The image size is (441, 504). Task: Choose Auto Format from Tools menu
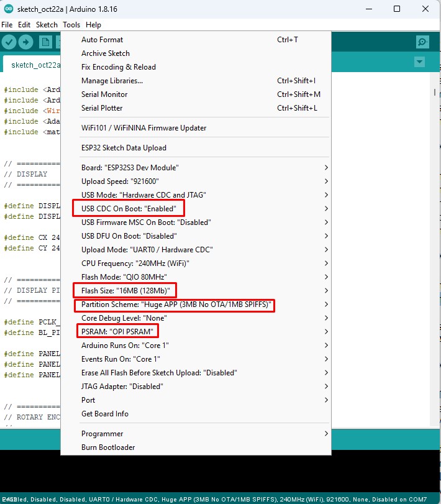[196, 40]
